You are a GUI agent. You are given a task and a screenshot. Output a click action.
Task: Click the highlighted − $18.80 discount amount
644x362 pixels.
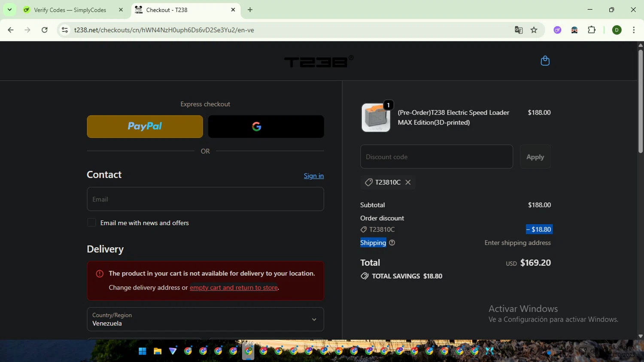(x=539, y=229)
